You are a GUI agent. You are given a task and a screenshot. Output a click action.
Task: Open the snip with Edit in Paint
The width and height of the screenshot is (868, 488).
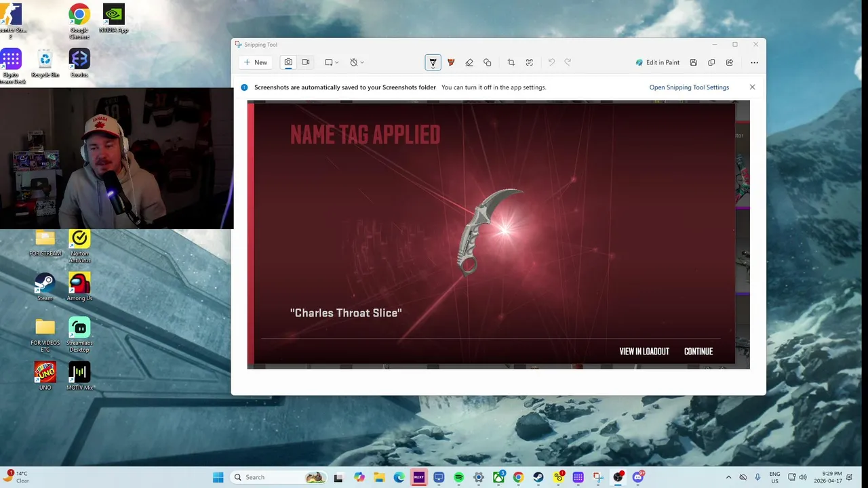pyautogui.click(x=658, y=62)
